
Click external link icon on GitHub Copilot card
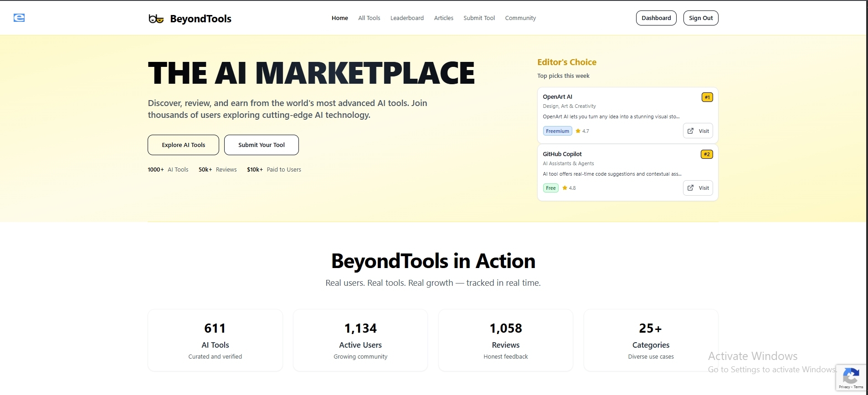tap(690, 188)
